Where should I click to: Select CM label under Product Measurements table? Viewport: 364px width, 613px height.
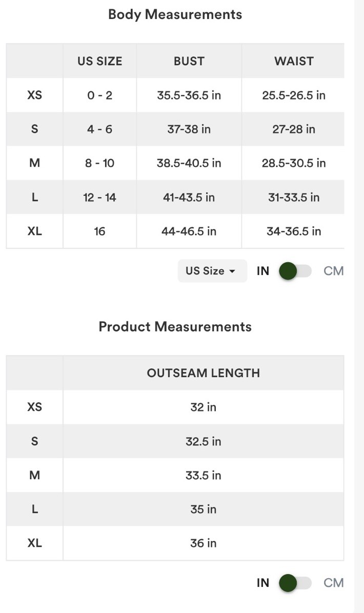coord(334,583)
